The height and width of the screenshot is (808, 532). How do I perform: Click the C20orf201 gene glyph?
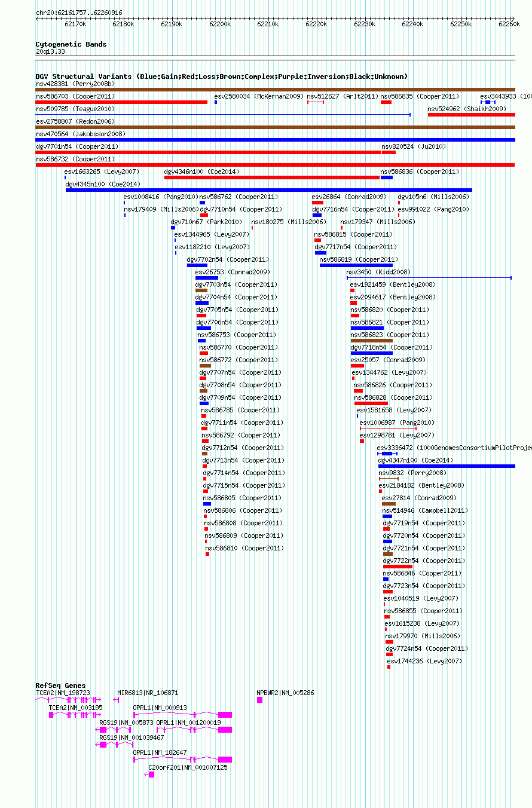(149, 775)
